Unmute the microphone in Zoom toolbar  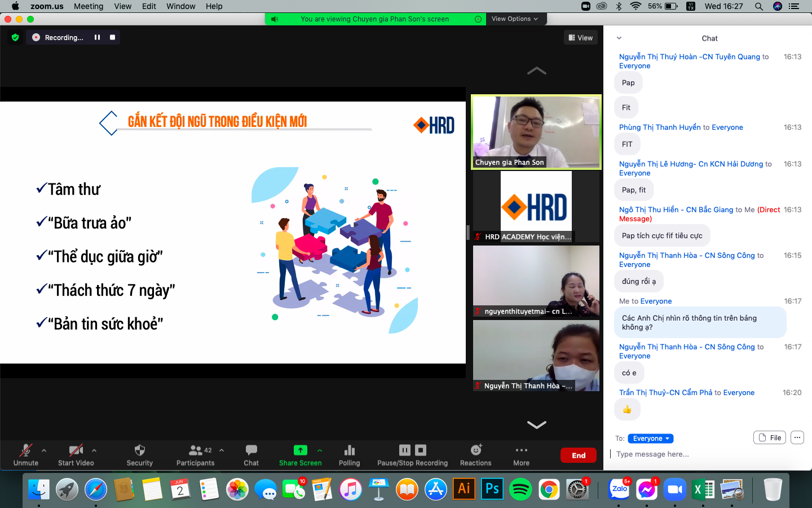[x=26, y=455]
